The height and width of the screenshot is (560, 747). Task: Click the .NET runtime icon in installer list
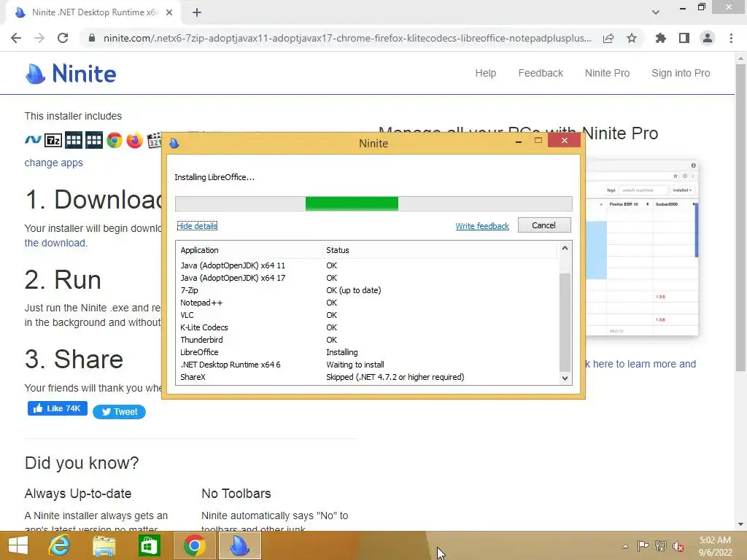pyautogui.click(x=33, y=140)
